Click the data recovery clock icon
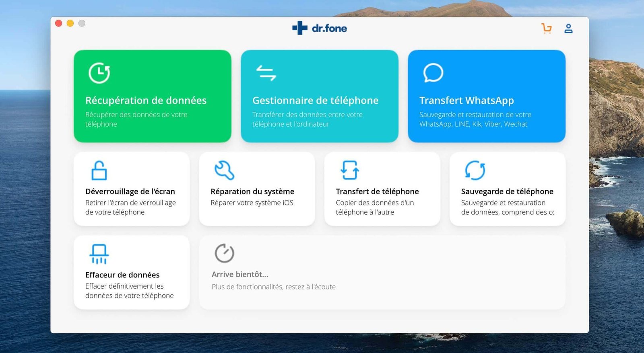 point(99,73)
